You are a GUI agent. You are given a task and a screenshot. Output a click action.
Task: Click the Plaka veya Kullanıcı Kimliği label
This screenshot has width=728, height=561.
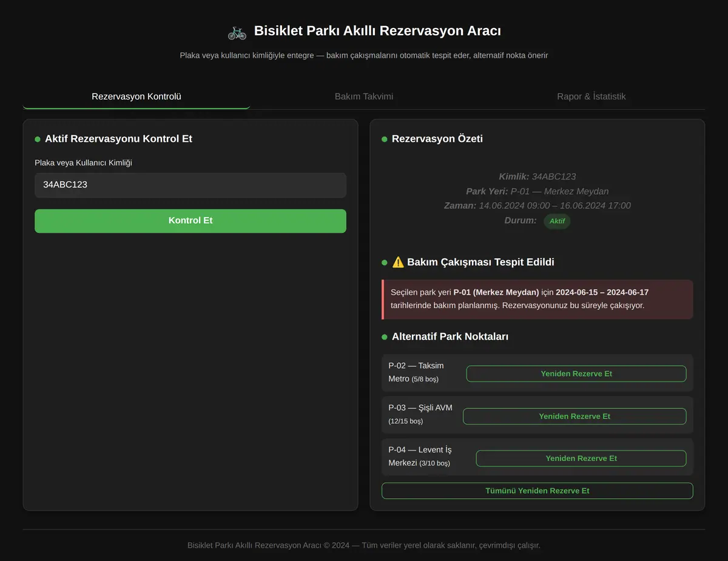click(x=83, y=163)
